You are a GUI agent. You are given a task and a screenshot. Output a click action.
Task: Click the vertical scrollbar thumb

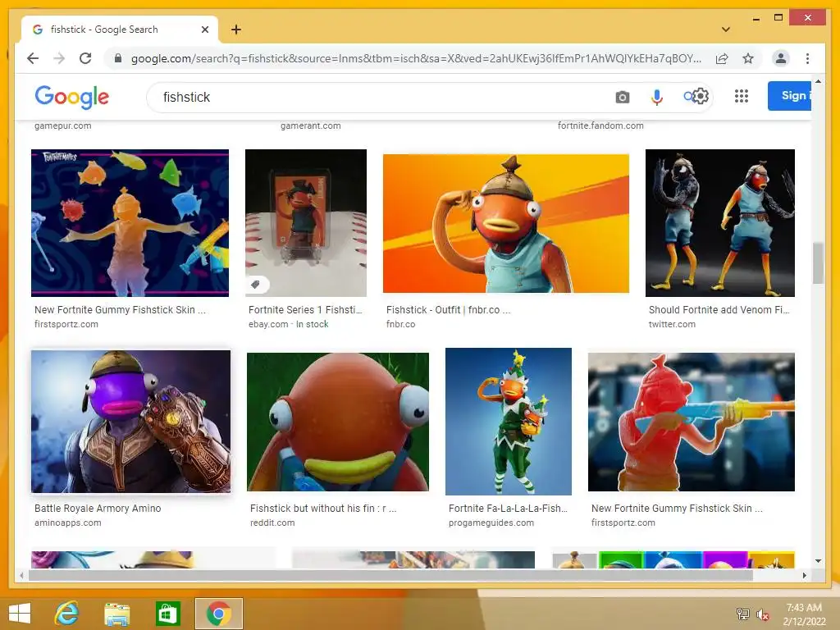(x=818, y=263)
